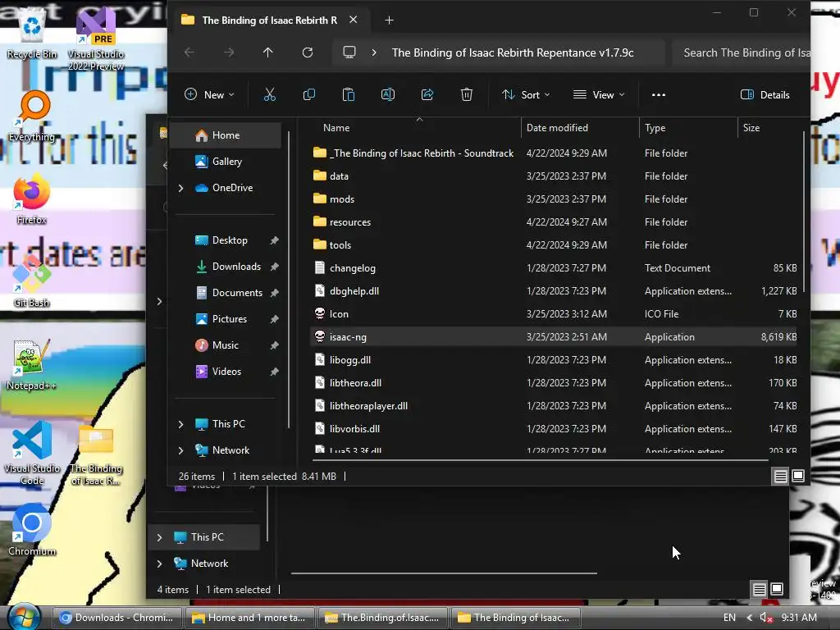
Task: Open Git Bash desktop icon
Action: [32, 281]
